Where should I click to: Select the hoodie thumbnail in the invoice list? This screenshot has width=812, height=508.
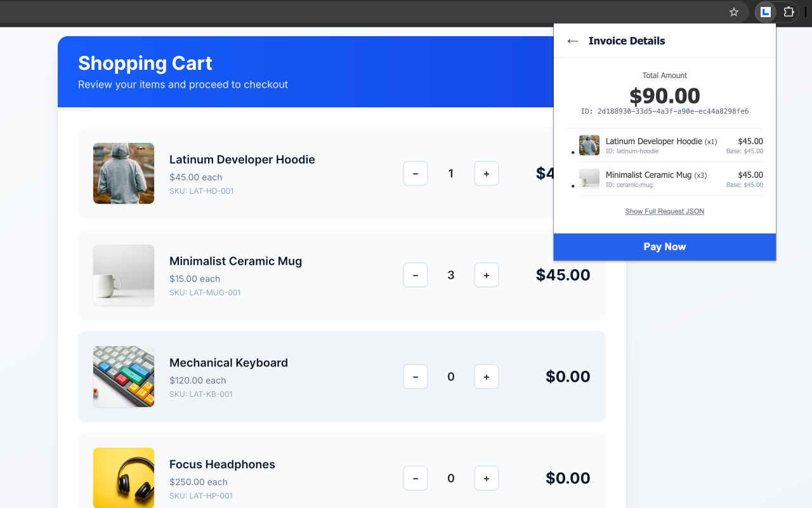pos(589,145)
